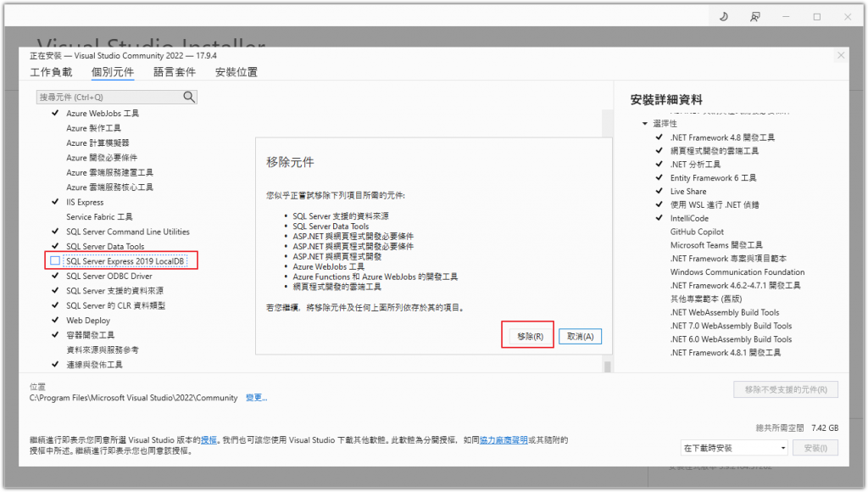
Task: Collapse the 選擇性 section in details
Action: [x=645, y=124]
